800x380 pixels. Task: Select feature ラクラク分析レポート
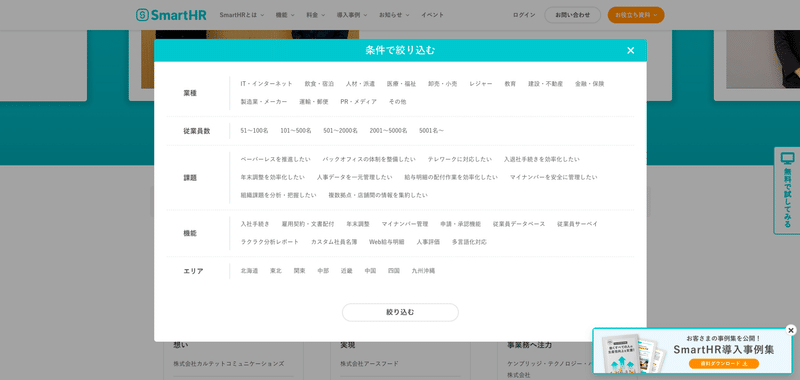(x=269, y=242)
